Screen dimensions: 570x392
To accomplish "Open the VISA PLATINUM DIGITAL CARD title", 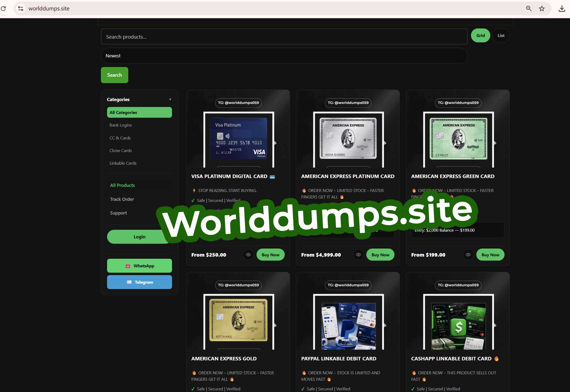I will [x=233, y=176].
